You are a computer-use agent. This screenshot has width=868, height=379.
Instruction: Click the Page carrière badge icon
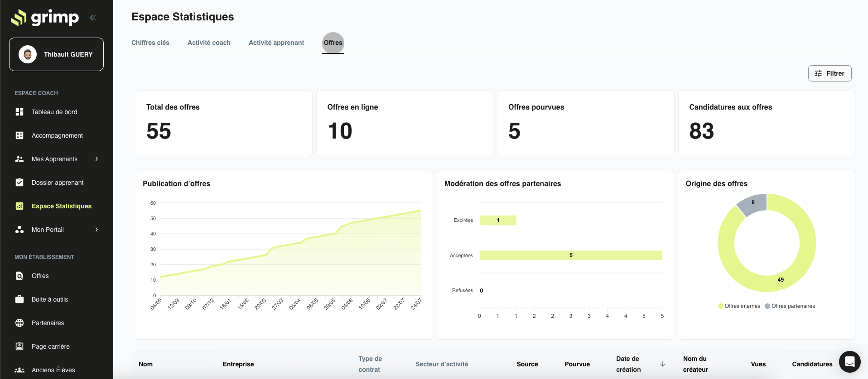[x=19, y=346]
